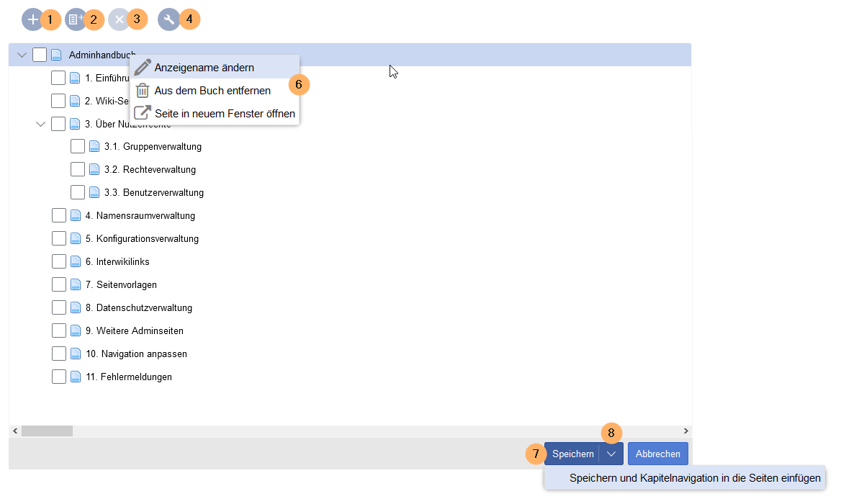Choose Aus dem Buch entfernen
The height and width of the screenshot is (504, 841).
[x=212, y=91]
